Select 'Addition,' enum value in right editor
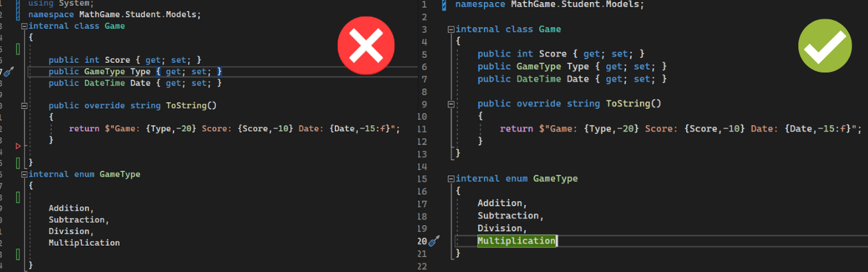 click(x=502, y=204)
